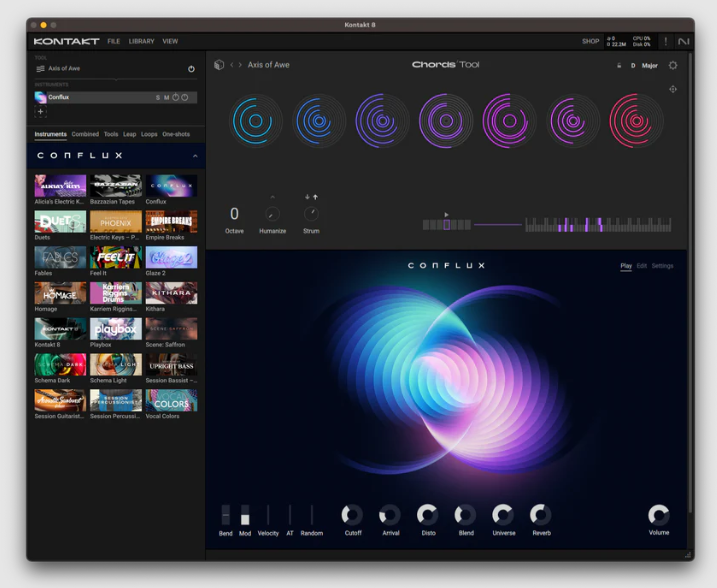Image resolution: width=717 pixels, height=588 pixels.
Task: Toggle the Strum down arrow direction
Action: 307,197
